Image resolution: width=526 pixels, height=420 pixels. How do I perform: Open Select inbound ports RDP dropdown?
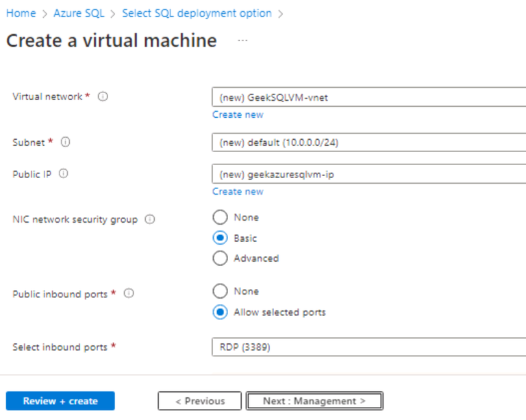370,347
